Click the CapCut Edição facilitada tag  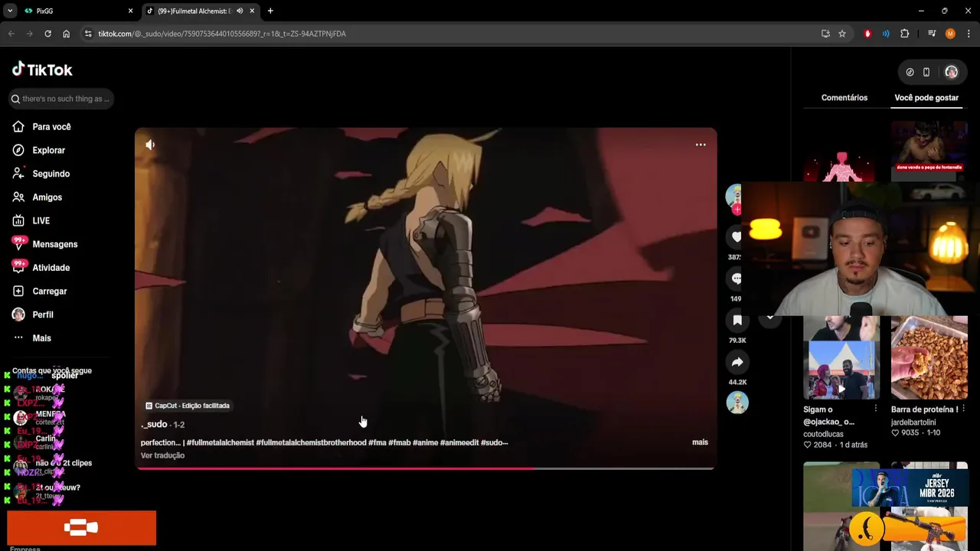pos(188,406)
